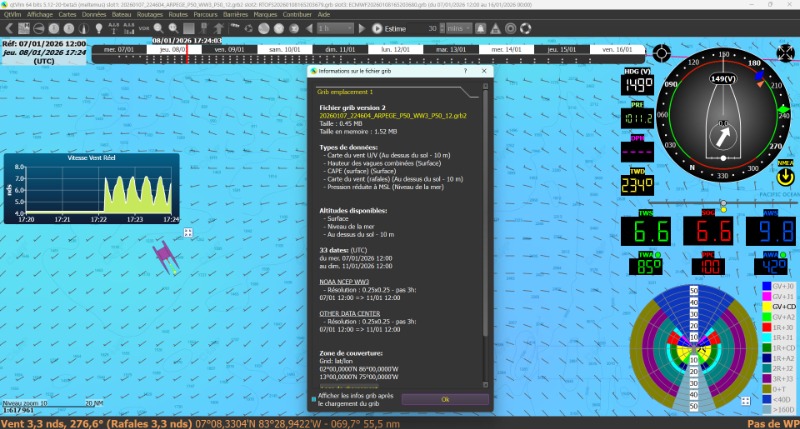Click the slider above TWS gauge

click(x=722, y=203)
